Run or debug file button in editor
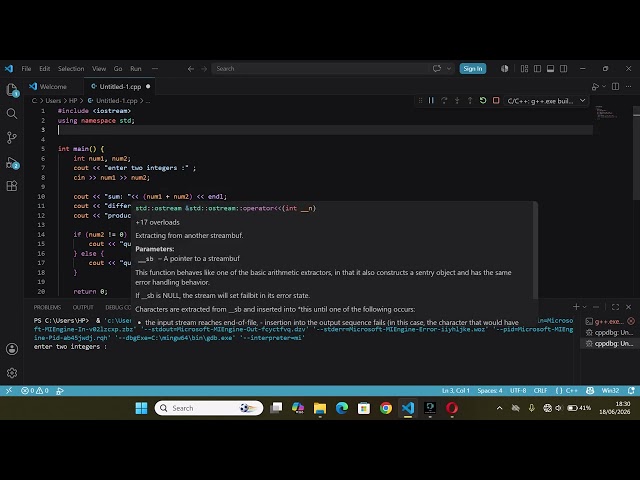 [596, 87]
